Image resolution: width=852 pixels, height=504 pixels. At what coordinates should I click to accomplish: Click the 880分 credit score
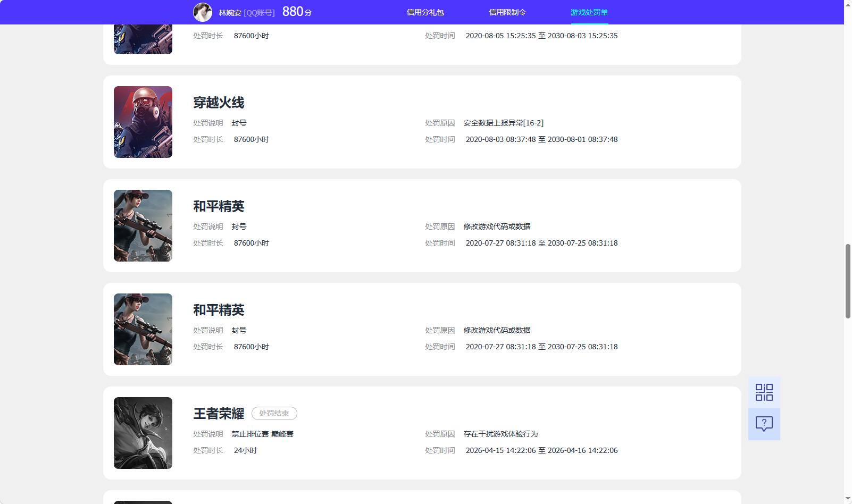click(x=297, y=12)
